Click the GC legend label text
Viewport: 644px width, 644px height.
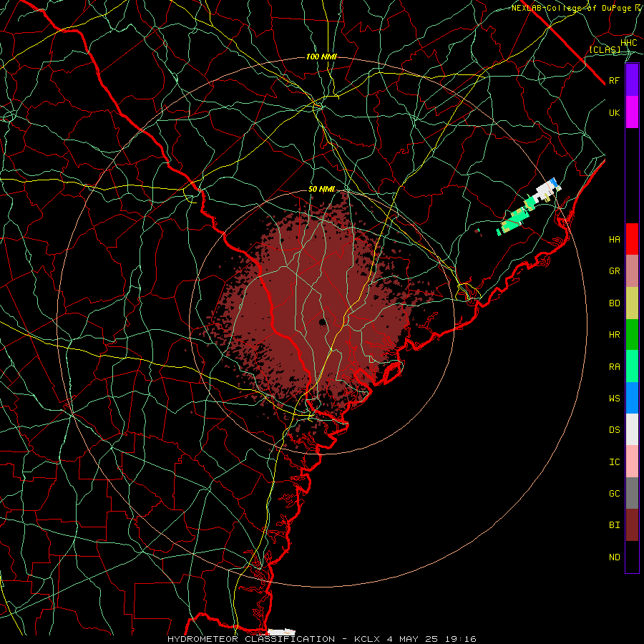(x=615, y=494)
